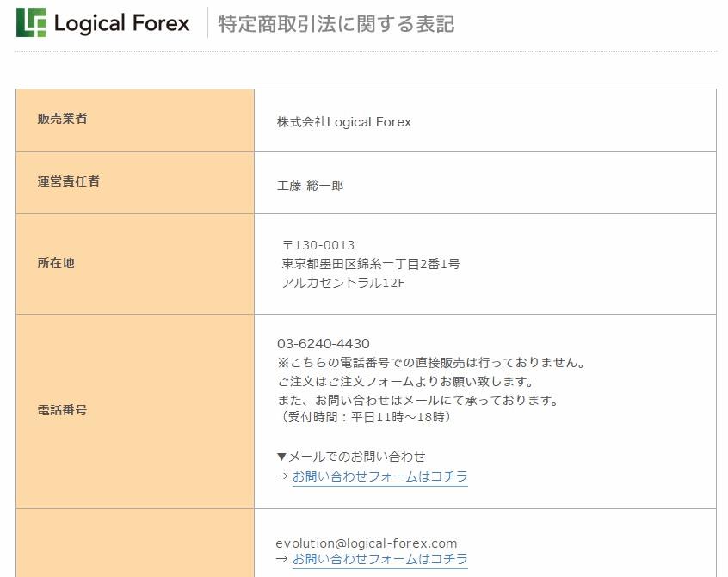Open お問い合わせフォームはコチラ link in the 電話番号 row
Screen dimensions: 728x577
pyautogui.click(x=379, y=476)
